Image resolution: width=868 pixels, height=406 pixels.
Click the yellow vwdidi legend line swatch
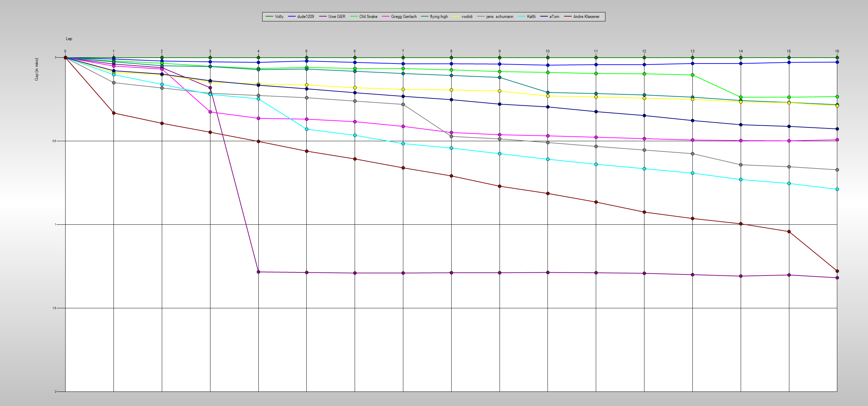click(x=456, y=17)
